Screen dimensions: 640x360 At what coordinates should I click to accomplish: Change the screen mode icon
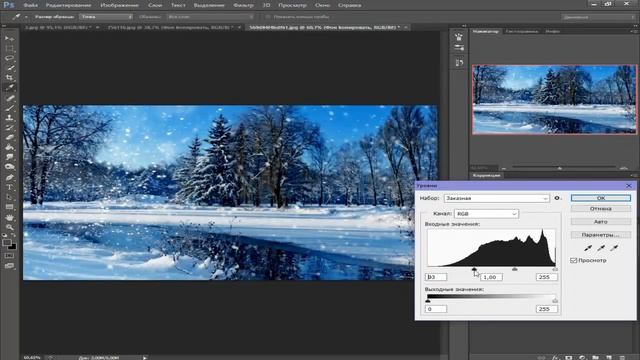click(9, 266)
